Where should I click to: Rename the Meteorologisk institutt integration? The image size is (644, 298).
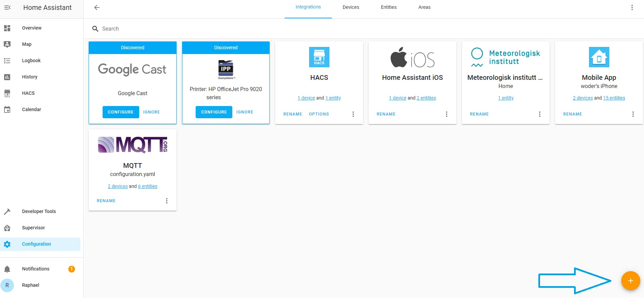[x=479, y=114]
